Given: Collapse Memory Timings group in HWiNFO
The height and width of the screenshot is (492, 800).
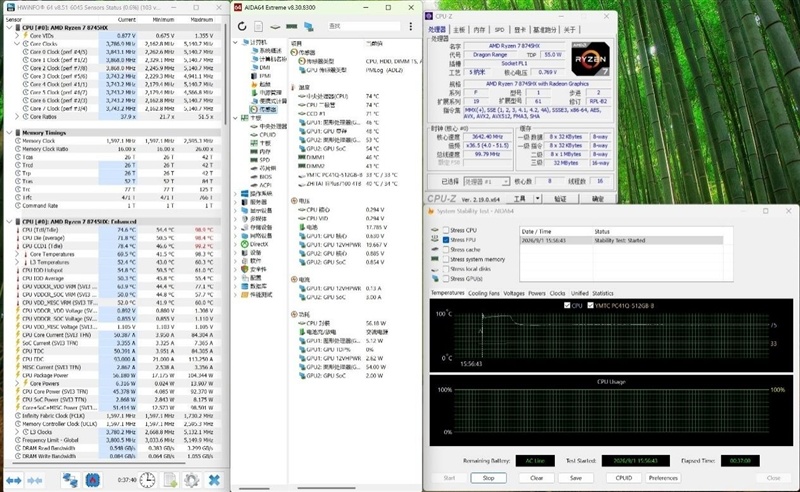Looking at the screenshot, I should 9,133.
